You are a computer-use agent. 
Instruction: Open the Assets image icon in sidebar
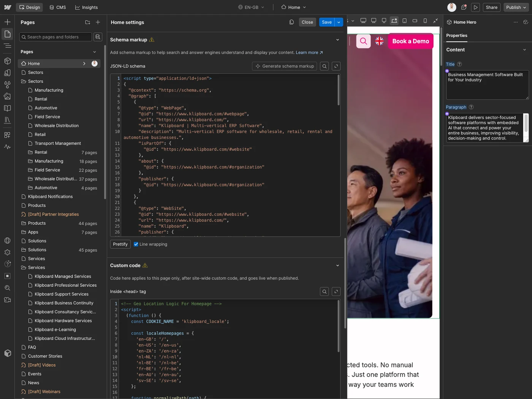point(7,97)
